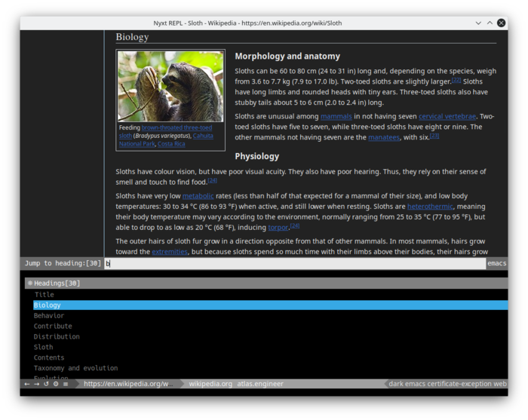Focus the Jump to heading input field
This screenshot has height=420, width=528.
295,263
